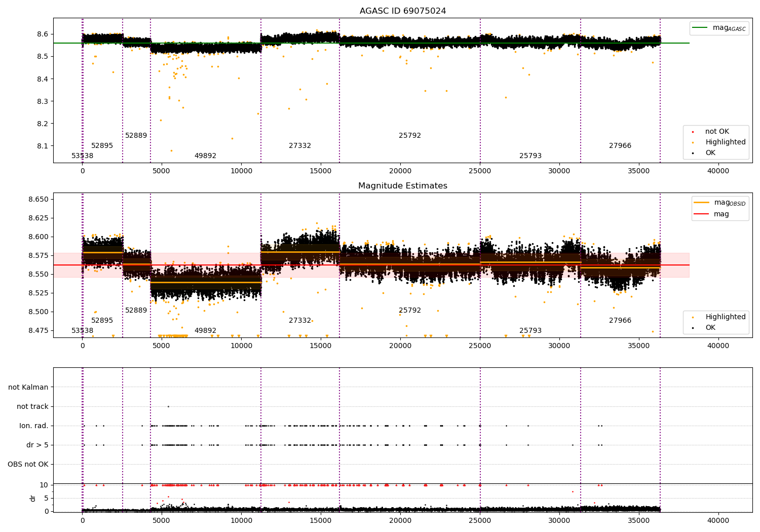Click the 30000 x-axis tick of Magnitude Estimates plot
Image resolution: width=760 pixels, height=532 pixels.
(559, 346)
